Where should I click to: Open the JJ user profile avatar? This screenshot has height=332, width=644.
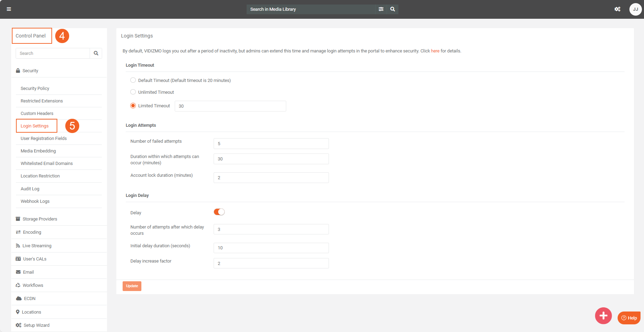click(635, 9)
